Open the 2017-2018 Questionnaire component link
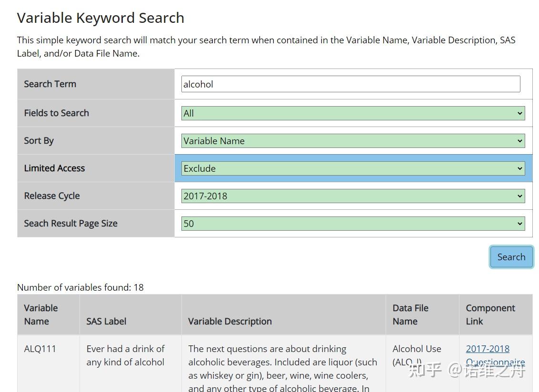Viewport: 539px width, 392px height. [x=488, y=349]
